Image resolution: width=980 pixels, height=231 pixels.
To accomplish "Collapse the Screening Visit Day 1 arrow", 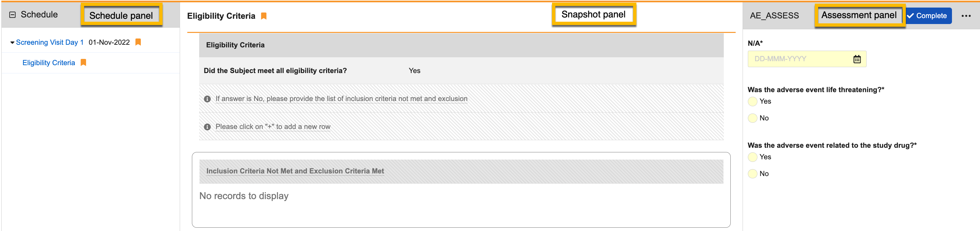I will tap(12, 42).
